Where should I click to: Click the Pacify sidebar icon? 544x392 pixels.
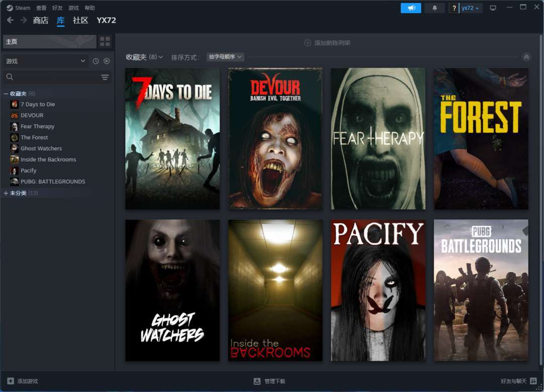tap(14, 171)
